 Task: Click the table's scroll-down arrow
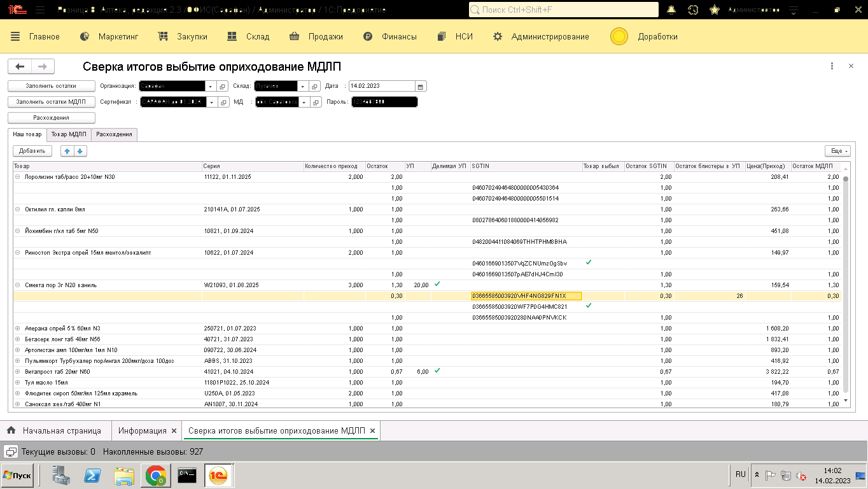846,400
